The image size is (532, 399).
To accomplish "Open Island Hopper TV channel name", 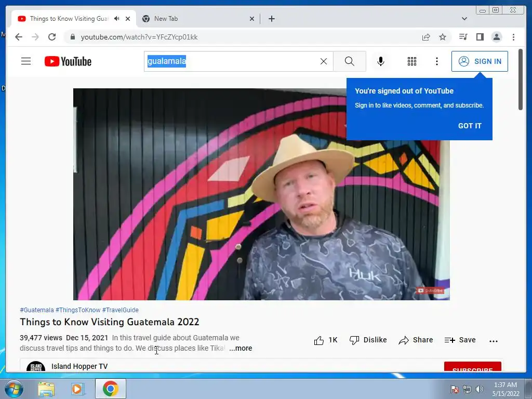I will point(79,367).
